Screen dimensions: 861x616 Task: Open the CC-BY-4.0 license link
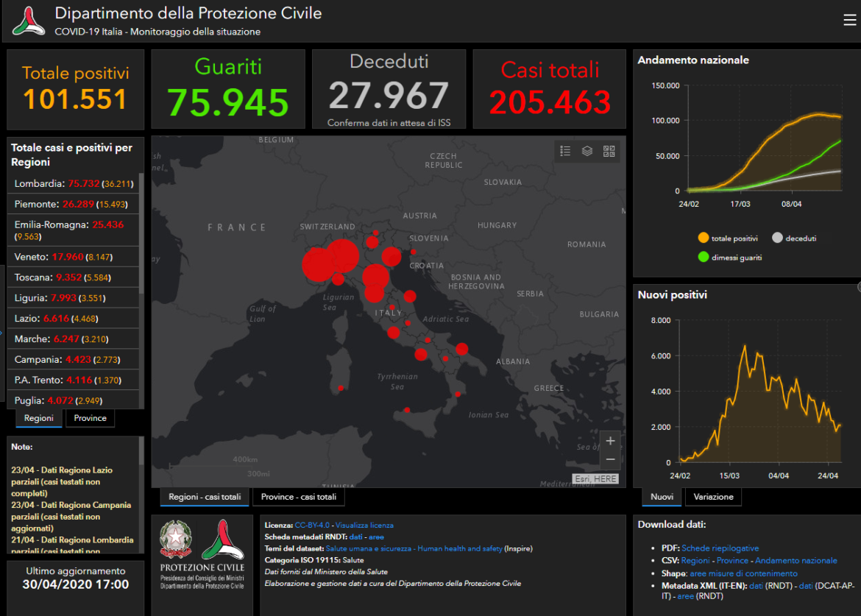point(313,525)
